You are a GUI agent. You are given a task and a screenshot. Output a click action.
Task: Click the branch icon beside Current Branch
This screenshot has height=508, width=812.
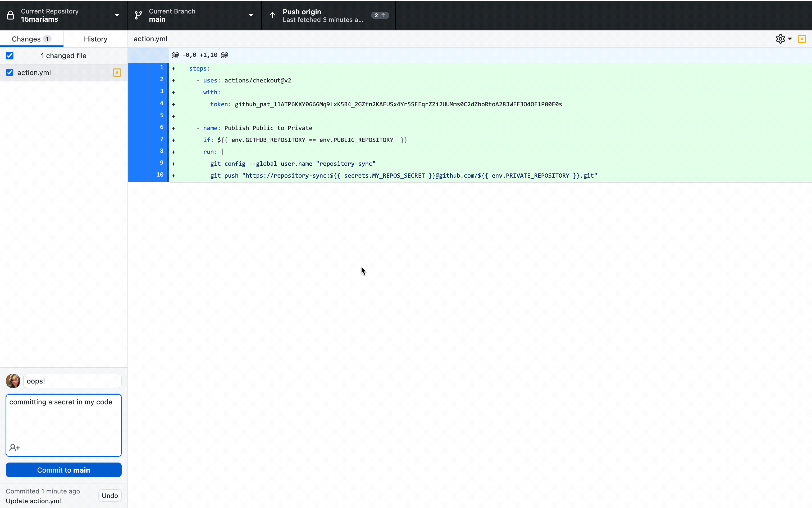(138, 15)
